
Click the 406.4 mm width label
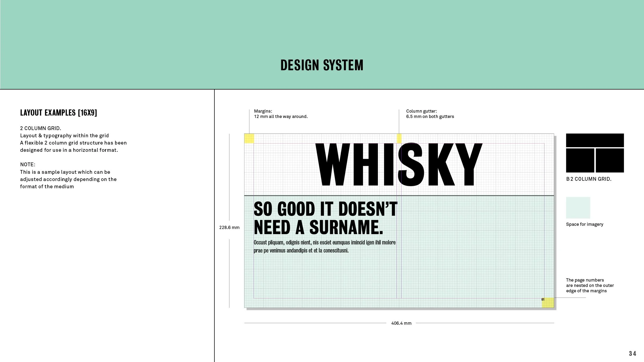pos(401,323)
